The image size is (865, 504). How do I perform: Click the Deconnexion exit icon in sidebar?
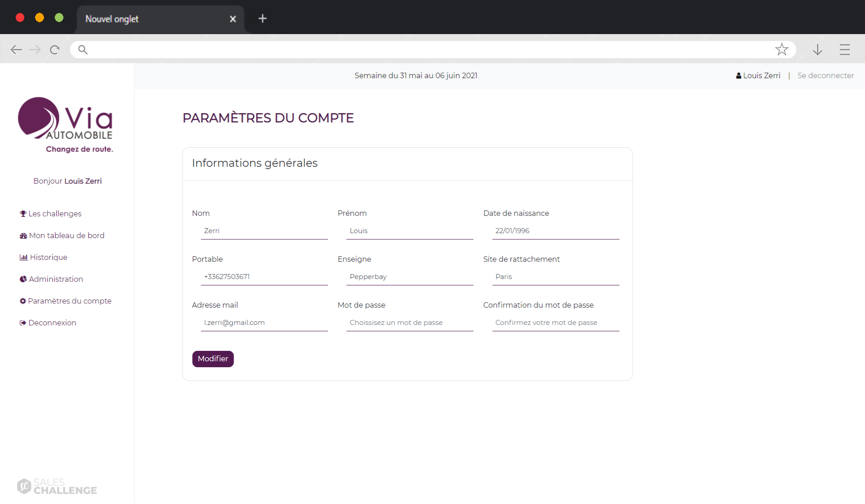coord(23,323)
